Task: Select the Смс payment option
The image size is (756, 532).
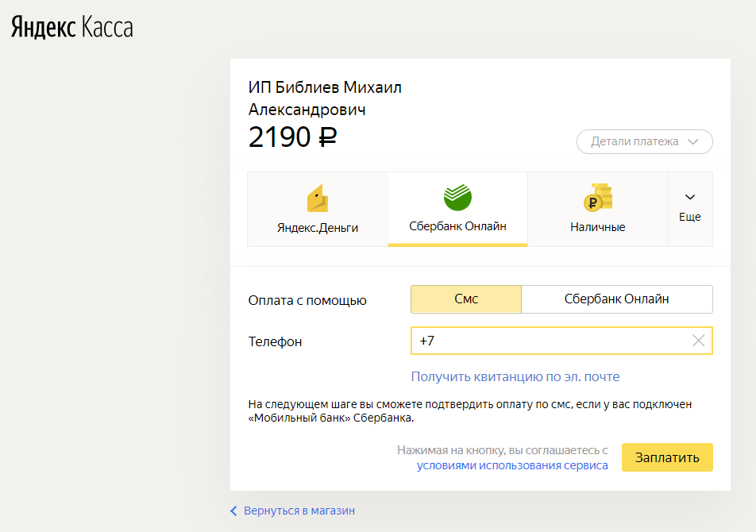Action: [465, 299]
